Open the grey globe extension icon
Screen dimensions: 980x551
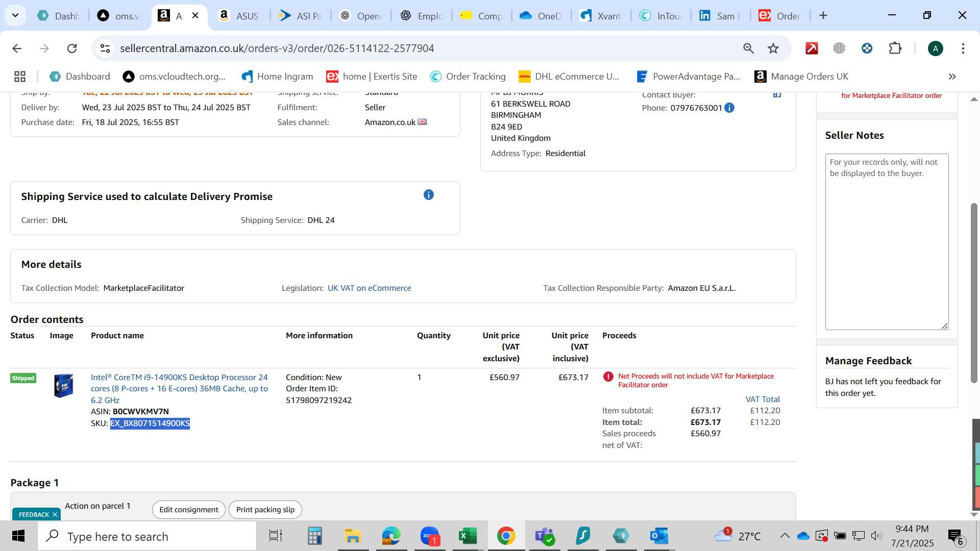839,48
